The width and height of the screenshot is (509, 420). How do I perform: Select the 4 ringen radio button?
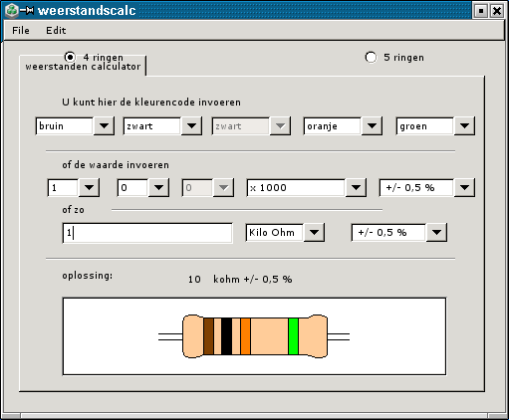70,57
